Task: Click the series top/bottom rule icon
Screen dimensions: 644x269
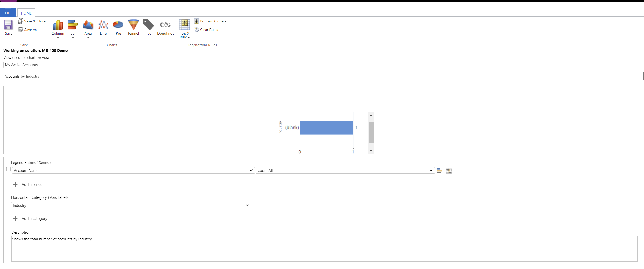Action: pos(449,171)
